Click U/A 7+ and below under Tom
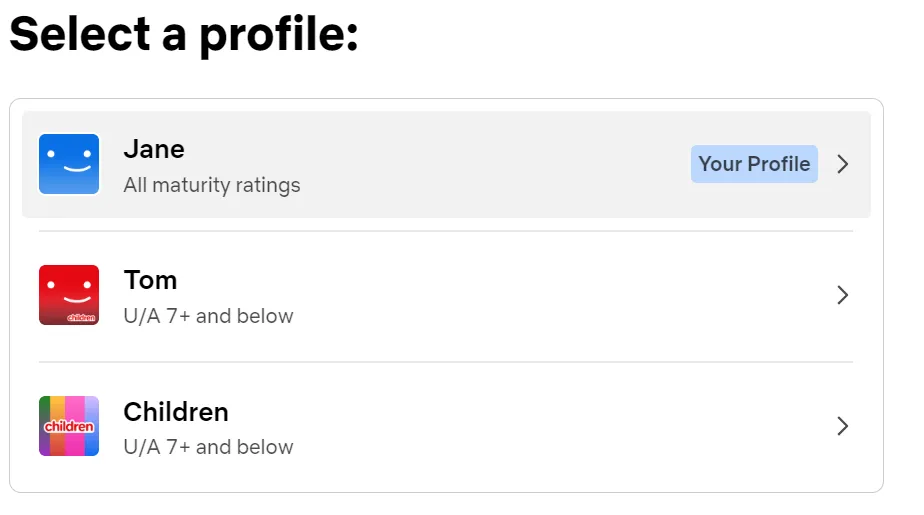The width and height of the screenshot is (924, 515). click(208, 316)
